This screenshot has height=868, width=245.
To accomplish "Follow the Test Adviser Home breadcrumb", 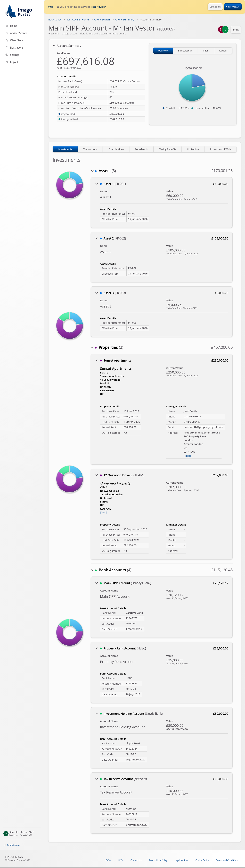I will tap(78, 20).
